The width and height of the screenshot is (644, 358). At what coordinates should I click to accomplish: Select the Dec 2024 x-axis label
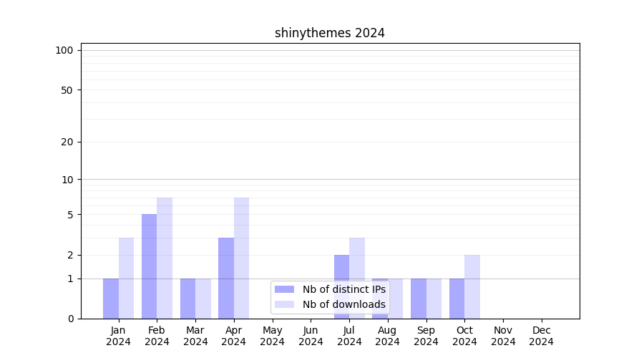pos(541,336)
